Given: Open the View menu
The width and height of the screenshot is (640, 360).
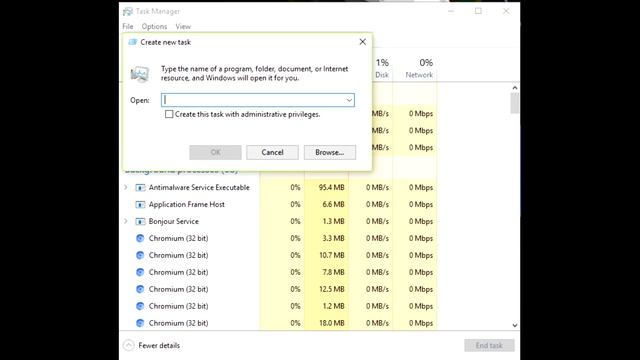Looking at the screenshot, I should (183, 27).
